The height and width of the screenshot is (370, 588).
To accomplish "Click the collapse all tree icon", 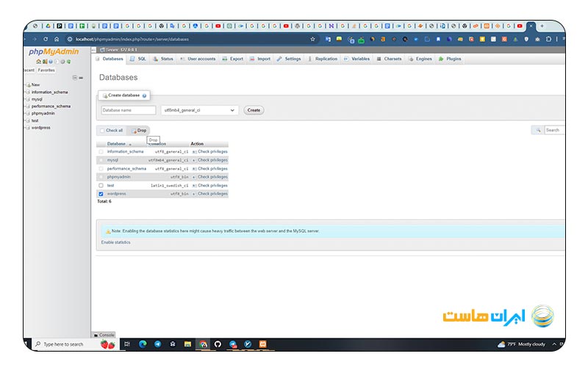I will coord(75,78).
